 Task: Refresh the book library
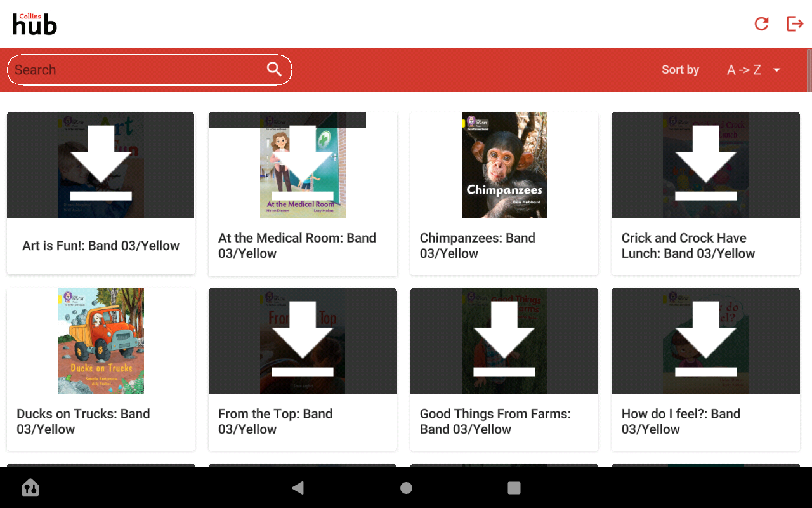coord(761,23)
